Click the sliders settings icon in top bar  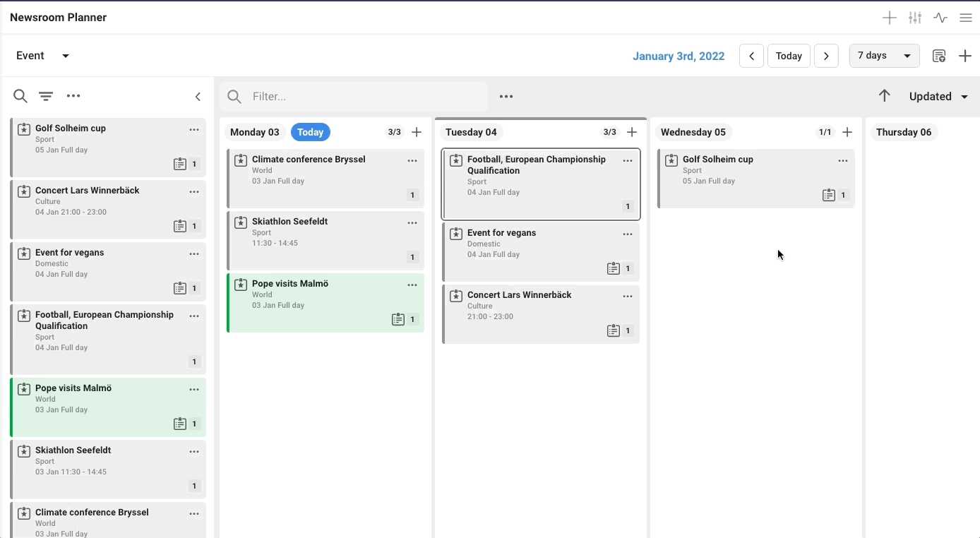[915, 18]
